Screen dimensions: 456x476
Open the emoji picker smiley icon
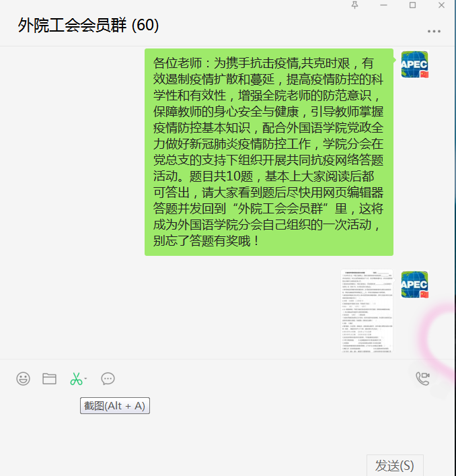[23, 378]
